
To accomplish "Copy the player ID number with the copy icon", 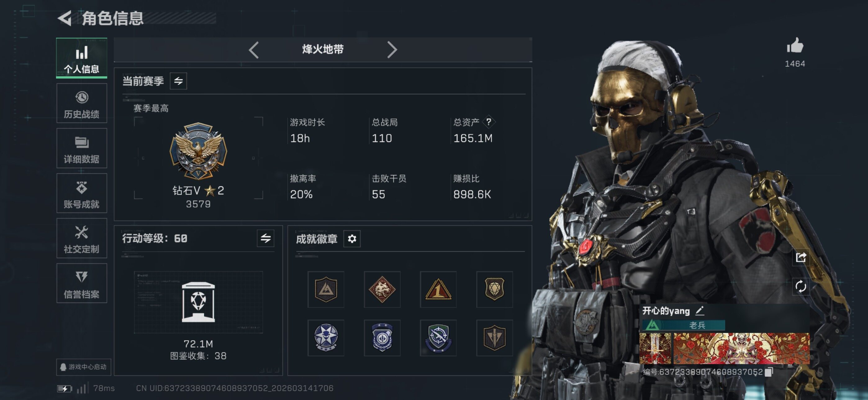I will click(x=769, y=372).
